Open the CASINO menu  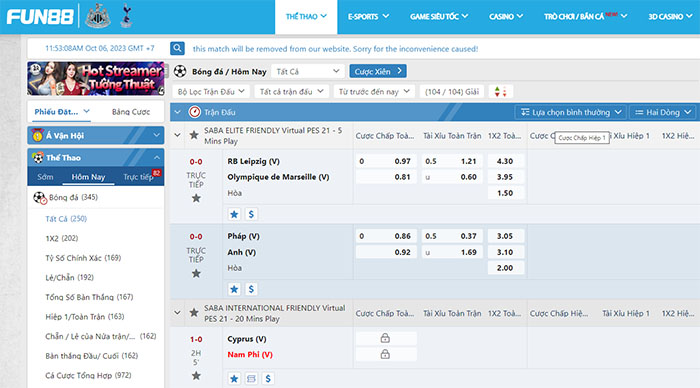click(505, 17)
